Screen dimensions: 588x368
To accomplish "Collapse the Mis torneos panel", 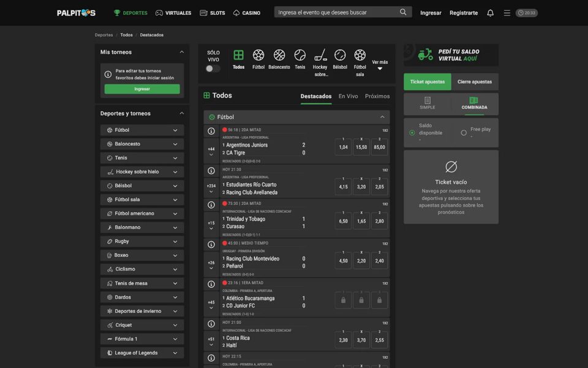I will tap(182, 52).
